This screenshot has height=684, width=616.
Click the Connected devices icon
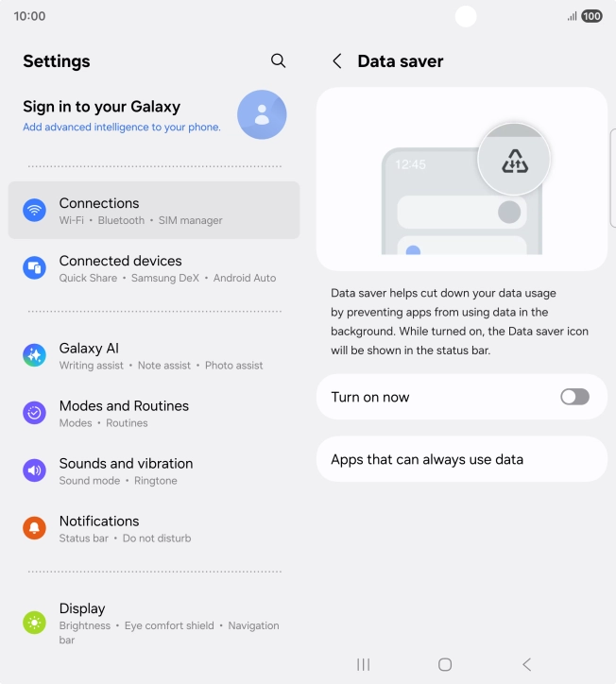(x=34, y=268)
